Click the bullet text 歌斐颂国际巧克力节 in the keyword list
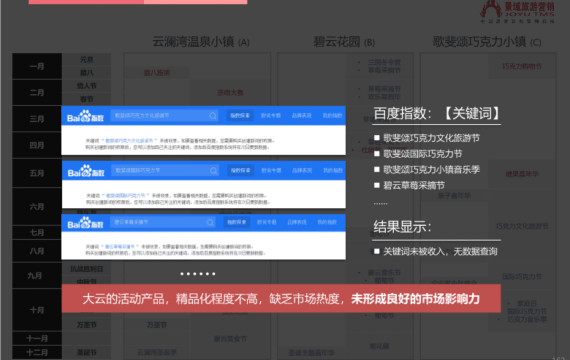The height and width of the screenshot is (360, 570). click(x=423, y=154)
